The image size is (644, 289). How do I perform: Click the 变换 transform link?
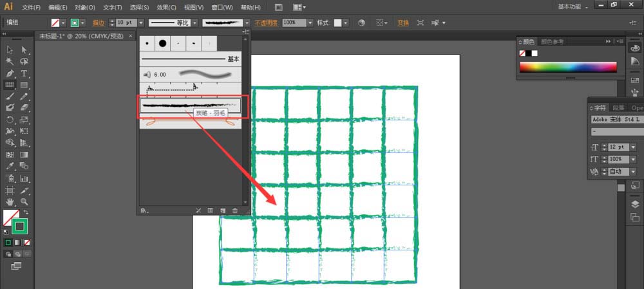[x=403, y=23]
